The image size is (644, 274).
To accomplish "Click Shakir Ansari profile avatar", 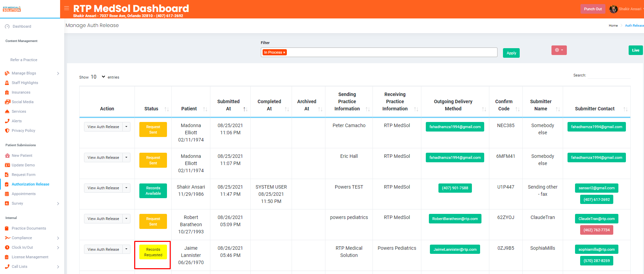I will coord(613,9).
